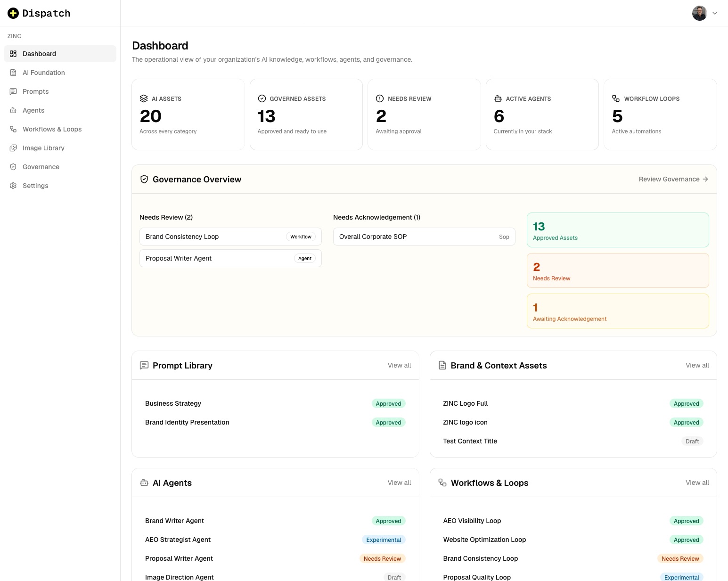Open the Governed Assets stat card
Screen dimensions: 728x581
coord(306,115)
